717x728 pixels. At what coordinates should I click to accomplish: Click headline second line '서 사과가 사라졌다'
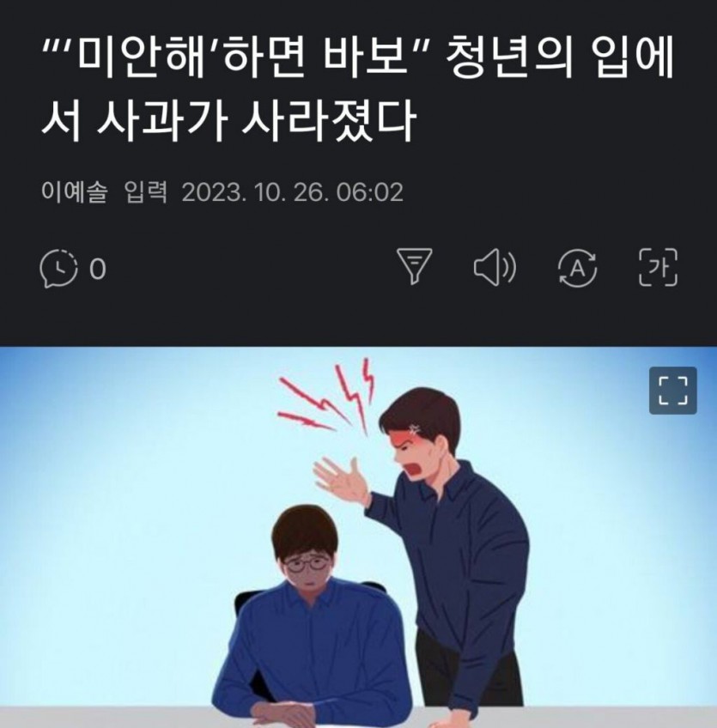coord(229,122)
